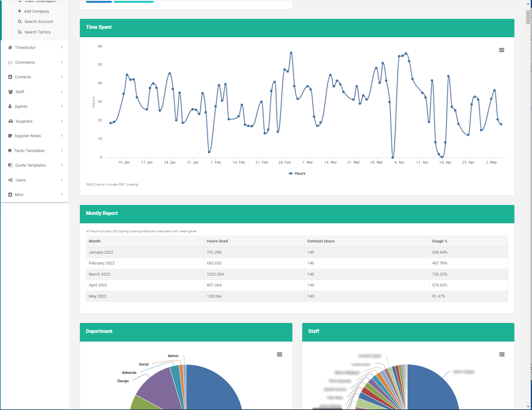This screenshot has width=532, height=410.
Task: Click the Add Company plus icon
Action: [20, 11]
